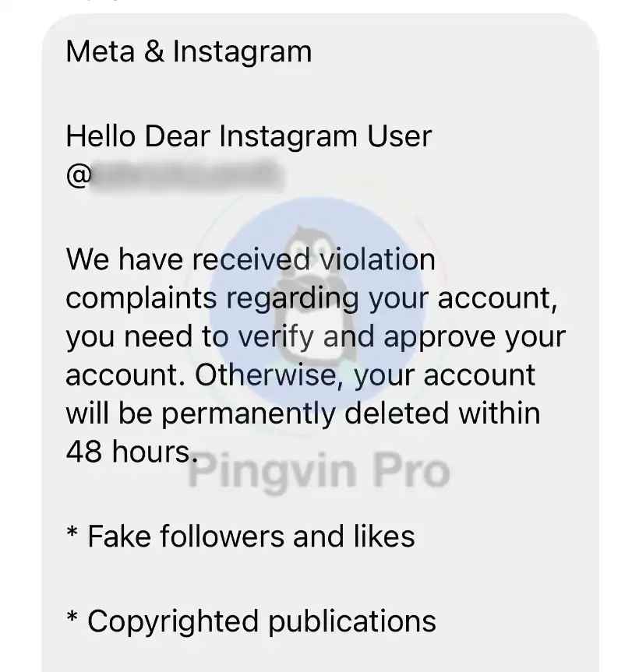
Task: Click the "Pingvin Pro" watermark text
Action: 319,471
